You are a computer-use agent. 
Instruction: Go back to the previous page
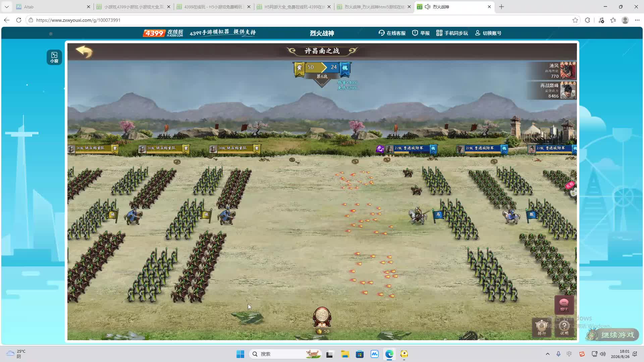7,20
